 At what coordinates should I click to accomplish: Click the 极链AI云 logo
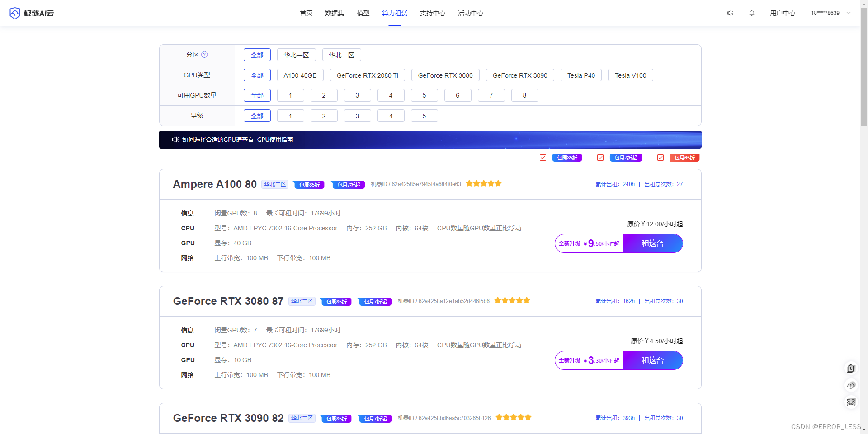pyautogui.click(x=32, y=13)
